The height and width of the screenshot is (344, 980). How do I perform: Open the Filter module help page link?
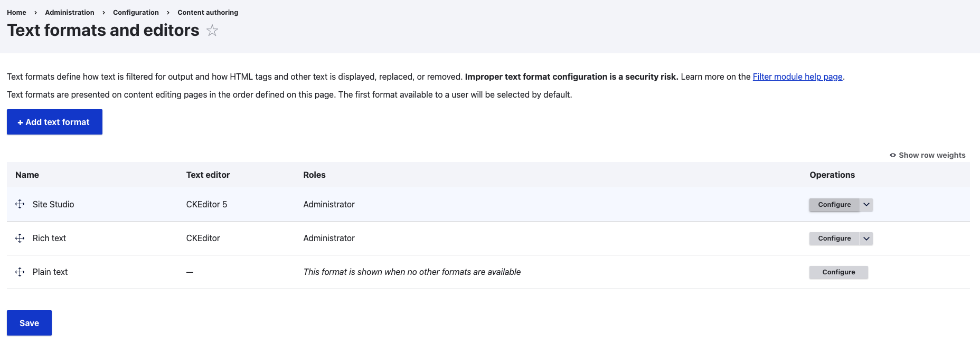tap(797, 77)
